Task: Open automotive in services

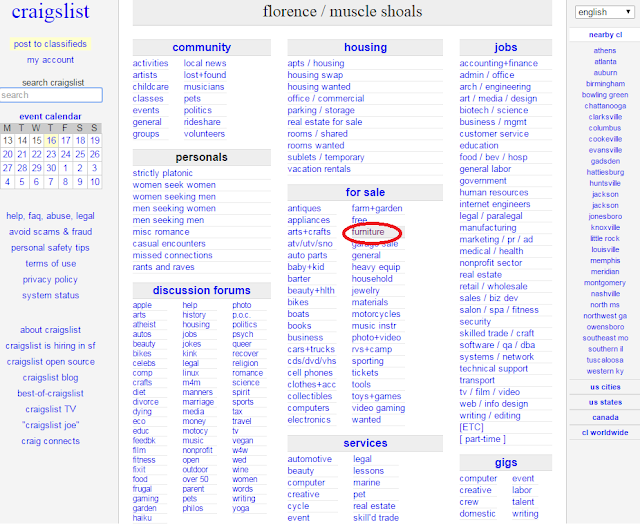Action: [309, 459]
